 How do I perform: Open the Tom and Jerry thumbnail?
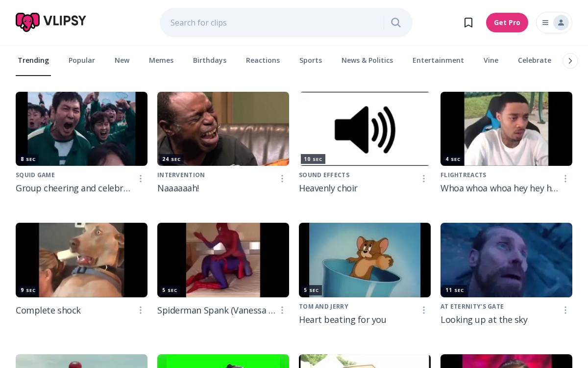[x=365, y=260]
